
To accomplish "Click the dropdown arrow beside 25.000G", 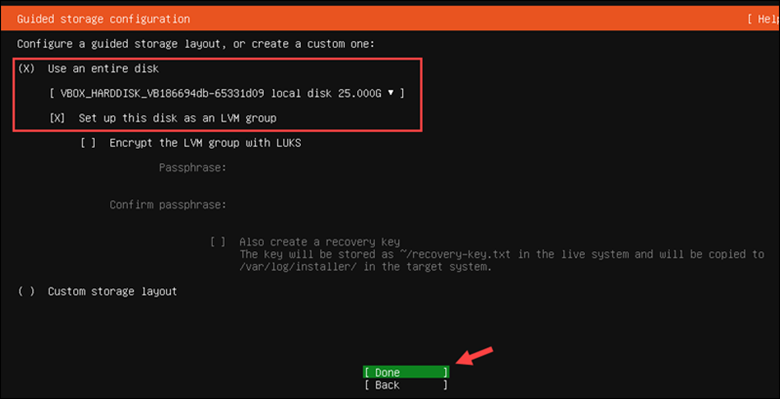I will click(390, 93).
